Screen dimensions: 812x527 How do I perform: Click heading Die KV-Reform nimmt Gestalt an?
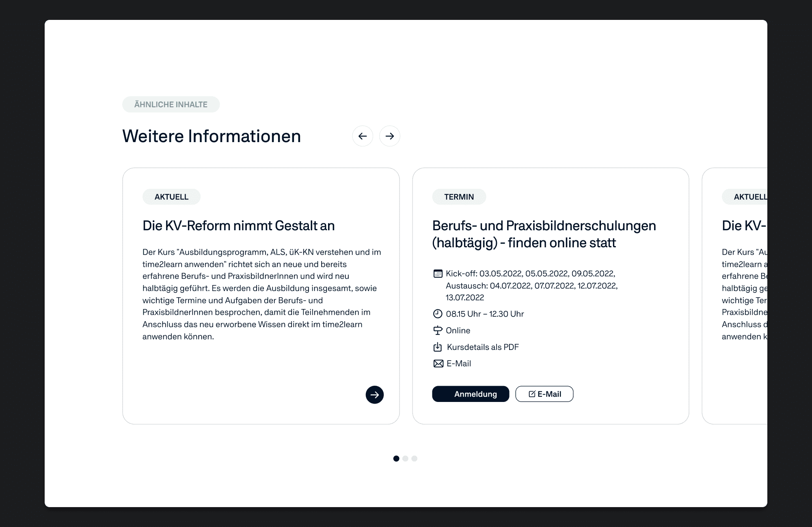tap(239, 226)
